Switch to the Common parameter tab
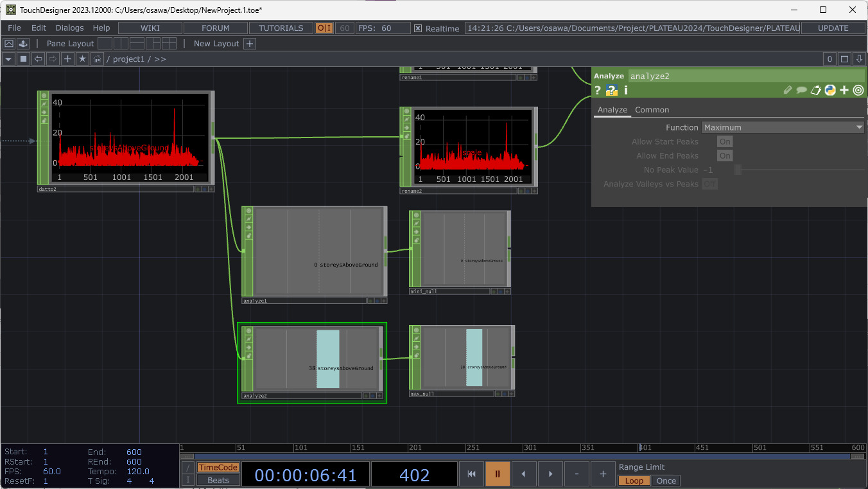The height and width of the screenshot is (489, 868). click(x=652, y=110)
